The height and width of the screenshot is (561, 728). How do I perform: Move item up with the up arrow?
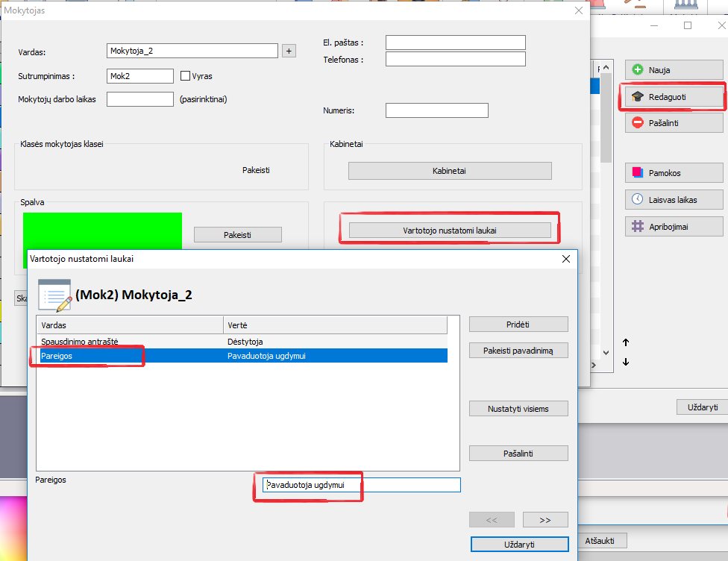[625, 342]
